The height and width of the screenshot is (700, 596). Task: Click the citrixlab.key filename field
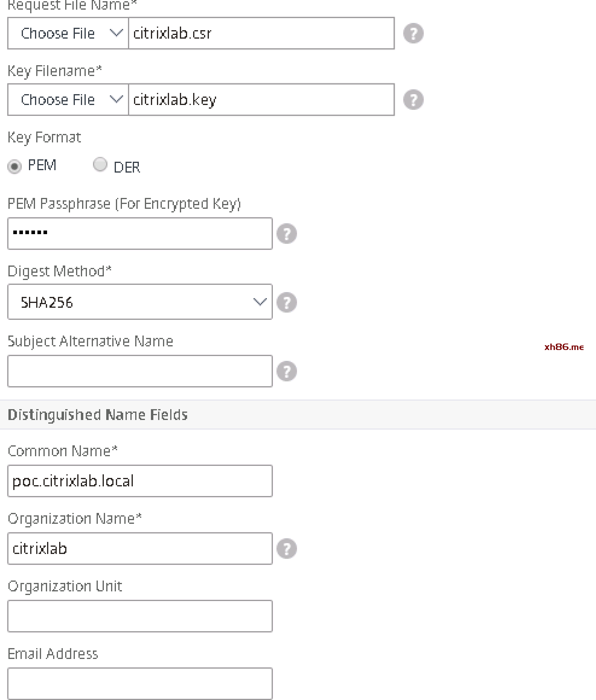pyautogui.click(x=261, y=100)
